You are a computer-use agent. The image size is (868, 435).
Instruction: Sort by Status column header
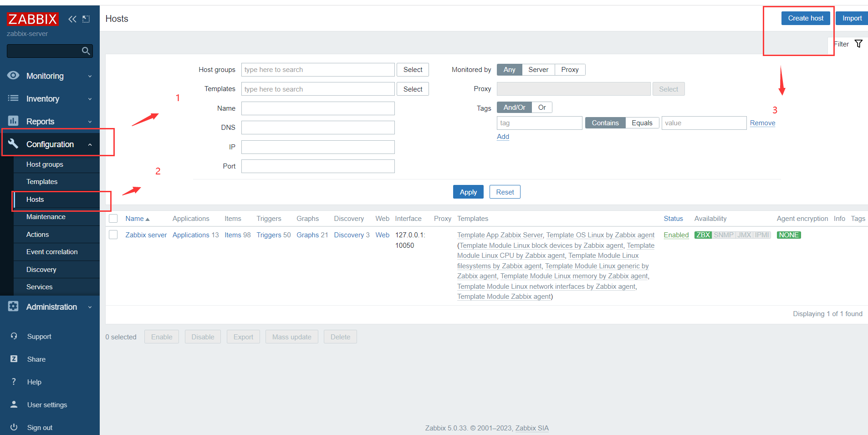(673, 219)
